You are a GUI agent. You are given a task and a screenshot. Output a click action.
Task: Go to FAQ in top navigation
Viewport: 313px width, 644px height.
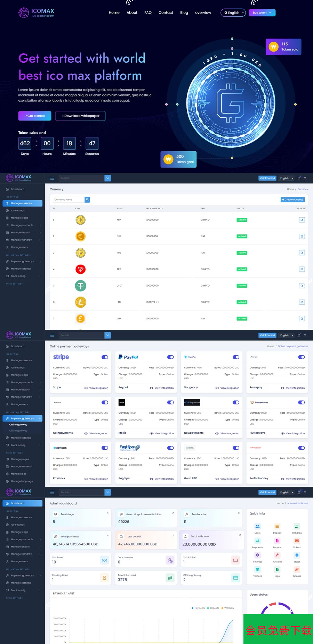tap(148, 13)
